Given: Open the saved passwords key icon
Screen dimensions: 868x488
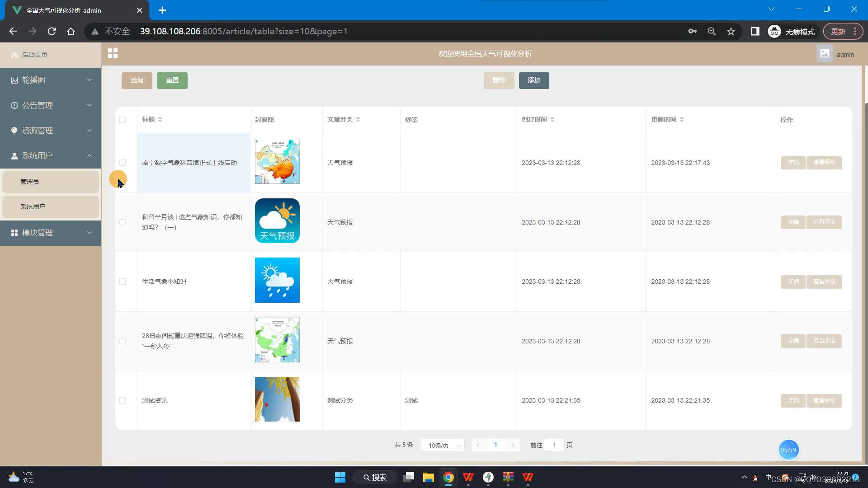Looking at the screenshot, I should point(692,31).
